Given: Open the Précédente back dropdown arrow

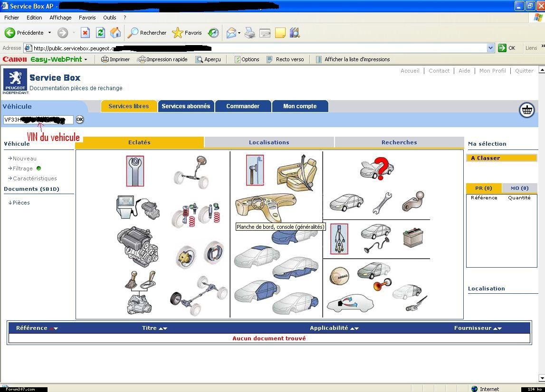Looking at the screenshot, I should 49,33.
